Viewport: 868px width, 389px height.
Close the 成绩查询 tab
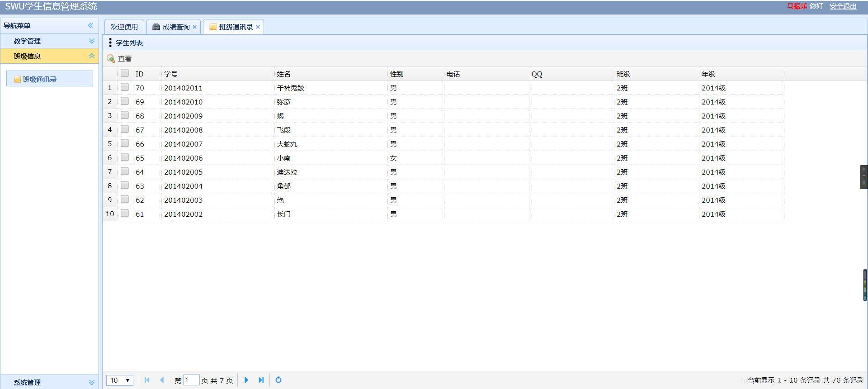195,27
